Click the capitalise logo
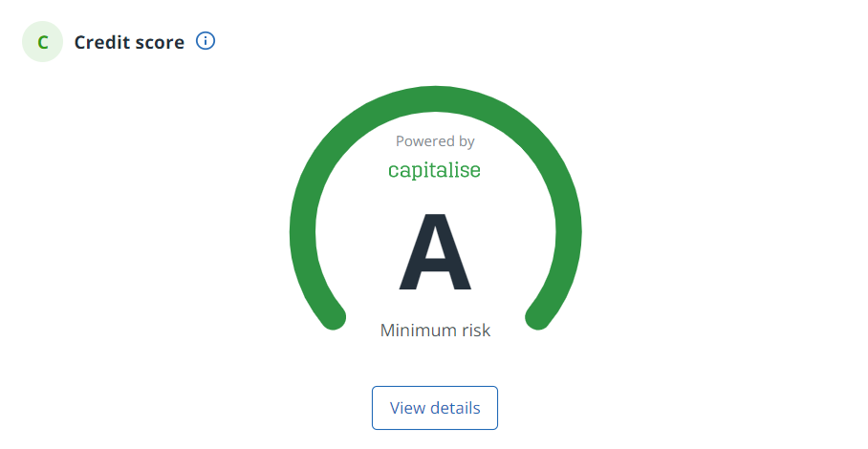Screen dimensions: 868x449 pos(435,170)
